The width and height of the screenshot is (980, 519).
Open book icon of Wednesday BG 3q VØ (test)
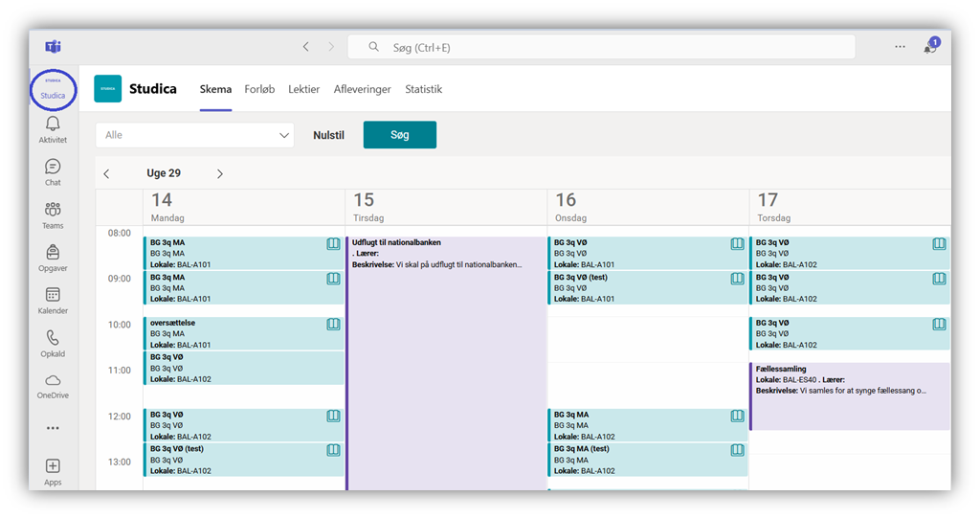[x=738, y=279]
